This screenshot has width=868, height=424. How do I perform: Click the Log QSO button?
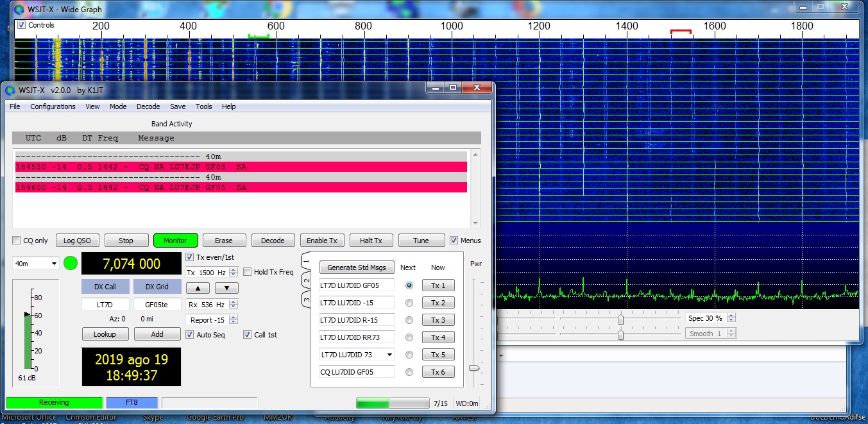78,241
